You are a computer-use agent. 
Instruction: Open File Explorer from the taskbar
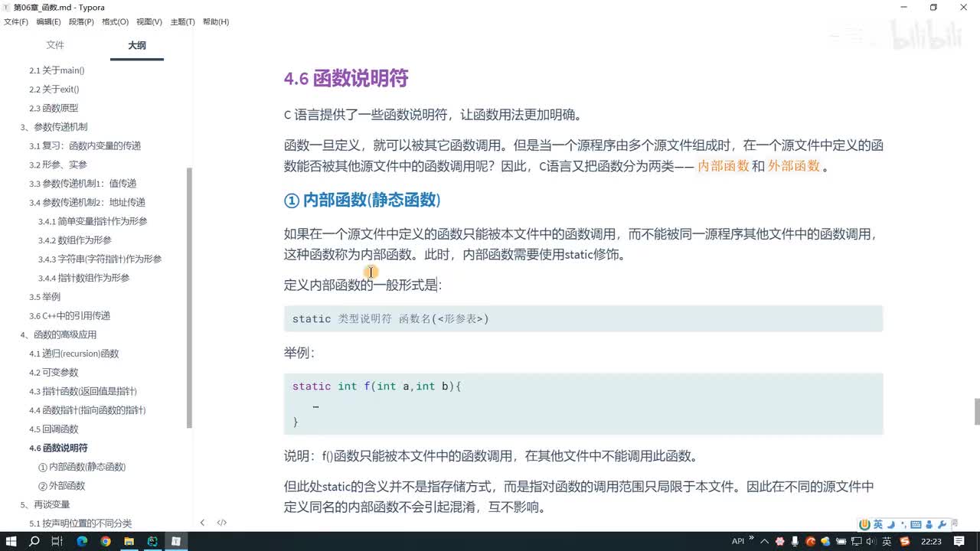click(x=129, y=541)
